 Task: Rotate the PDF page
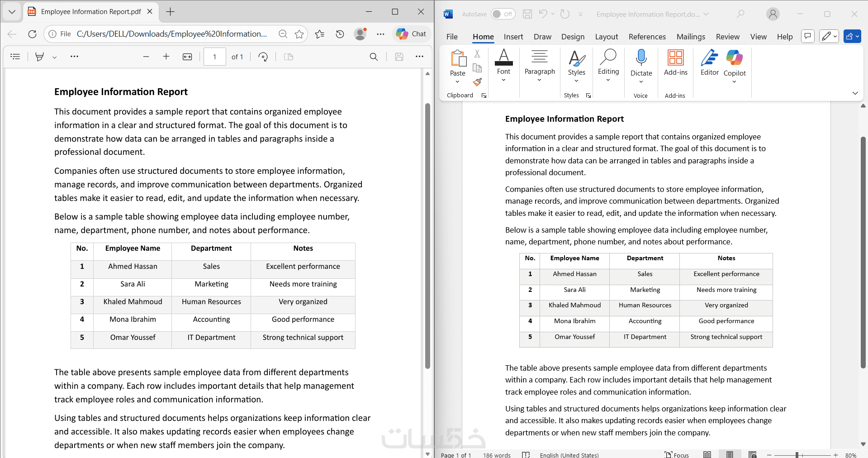coord(263,57)
